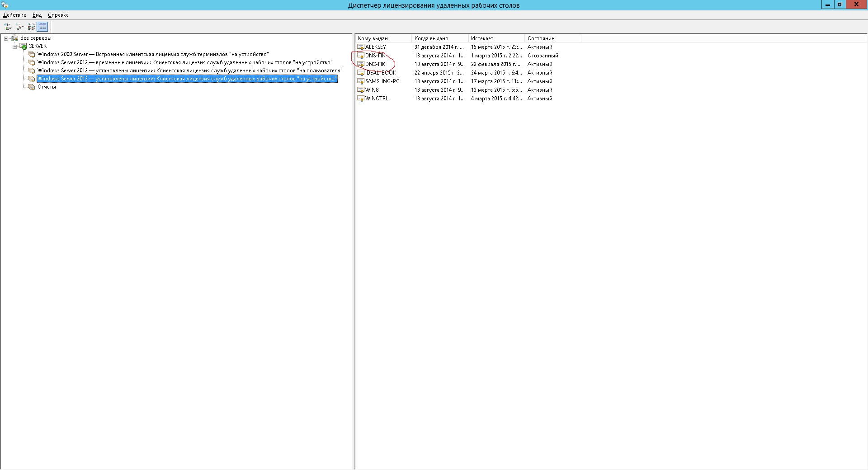The width and height of the screenshot is (868, 470).
Task: Click expiry date 4 марта 2015
Action: pos(496,99)
